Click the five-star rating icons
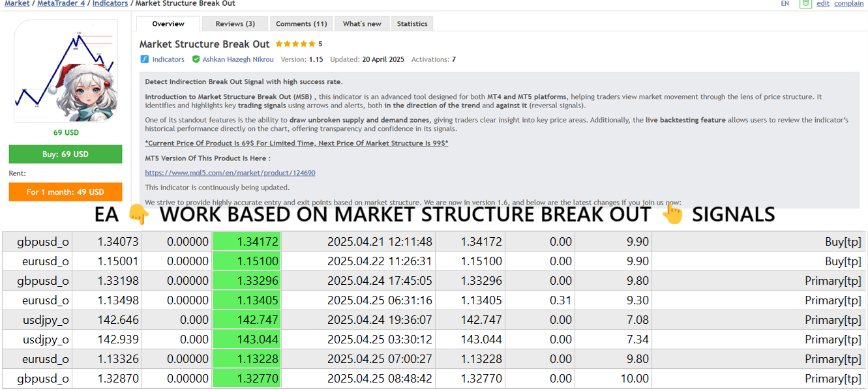The height and width of the screenshot is (391, 868). click(x=295, y=44)
